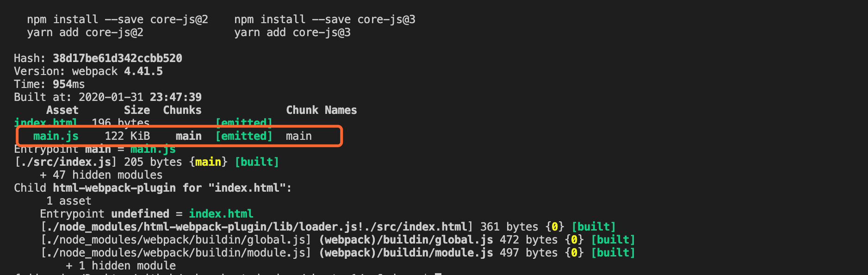Viewport: 868px width, 275px height.
Task: Click the Size column header
Action: tap(136, 110)
